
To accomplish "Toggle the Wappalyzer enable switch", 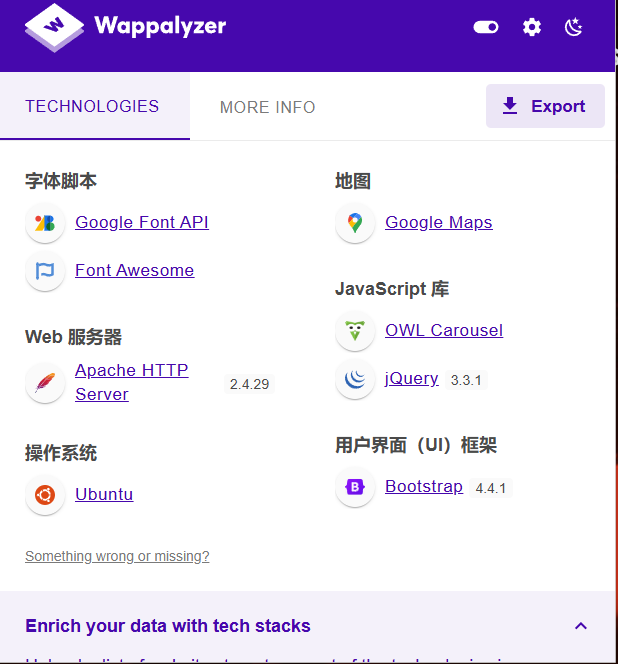I will point(486,28).
